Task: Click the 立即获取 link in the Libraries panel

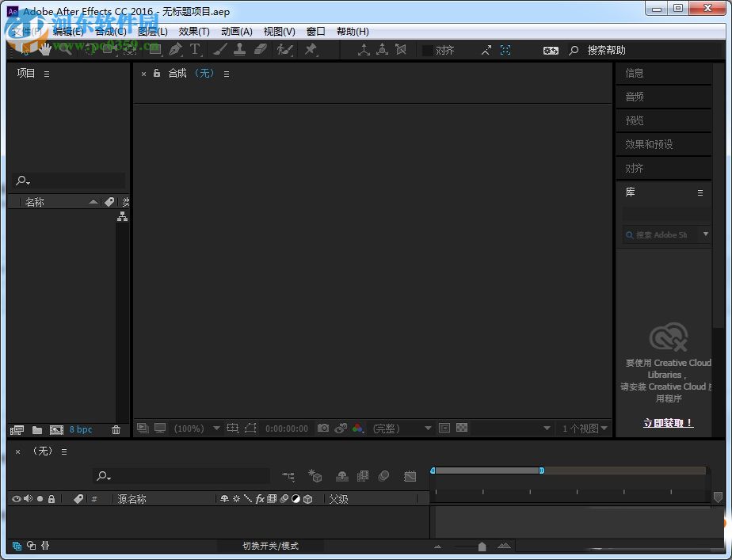Action: [x=668, y=423]
